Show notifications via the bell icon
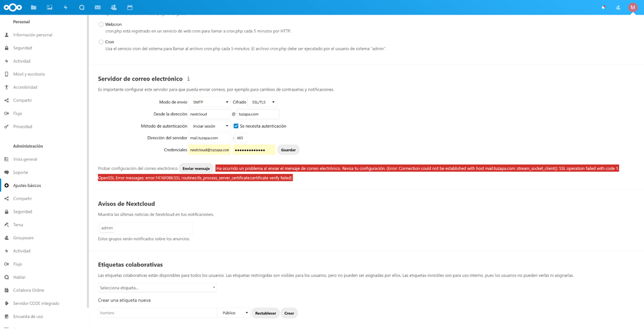This screenshot has width=644, height=330. click(x=603, y=8)
